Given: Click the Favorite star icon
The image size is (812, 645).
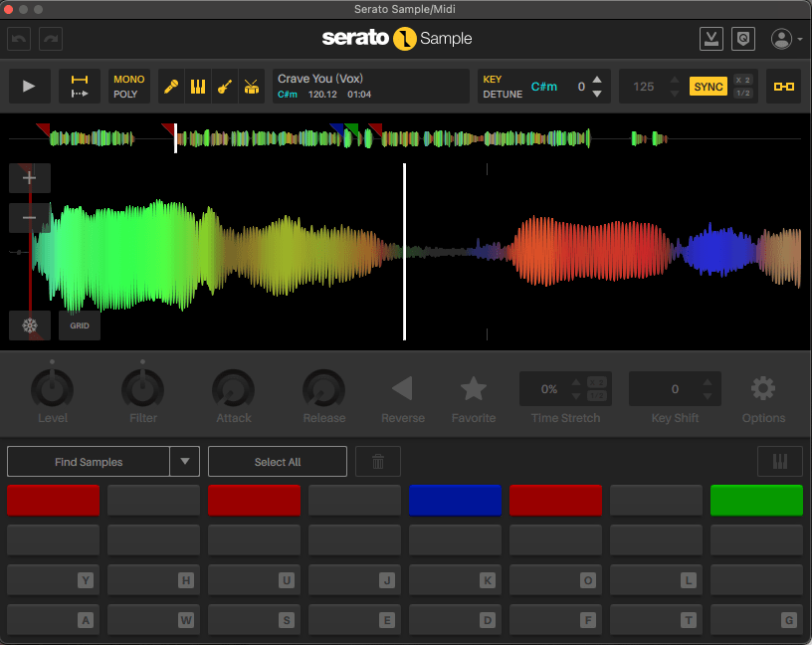Looking at the screenshot, I should 474,388.
